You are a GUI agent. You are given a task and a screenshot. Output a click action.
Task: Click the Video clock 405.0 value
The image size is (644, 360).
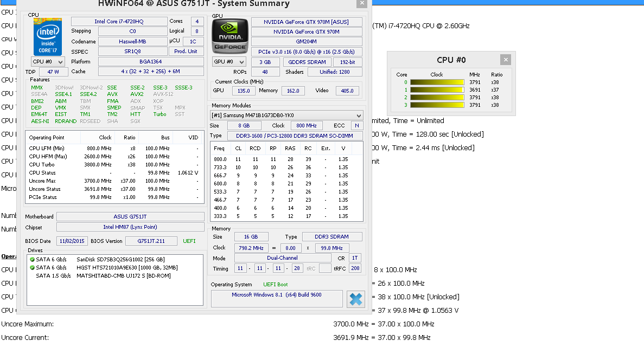347,91
